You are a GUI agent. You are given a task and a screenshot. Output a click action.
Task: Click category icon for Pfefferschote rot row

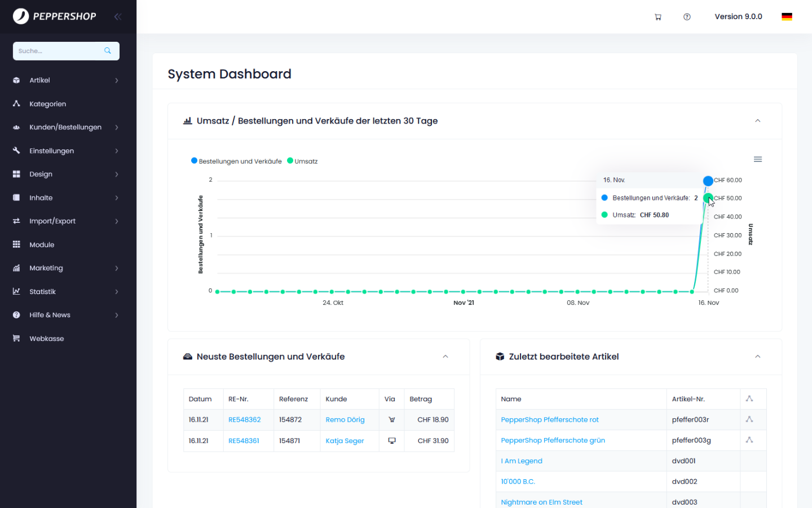[x=749, y=419]
